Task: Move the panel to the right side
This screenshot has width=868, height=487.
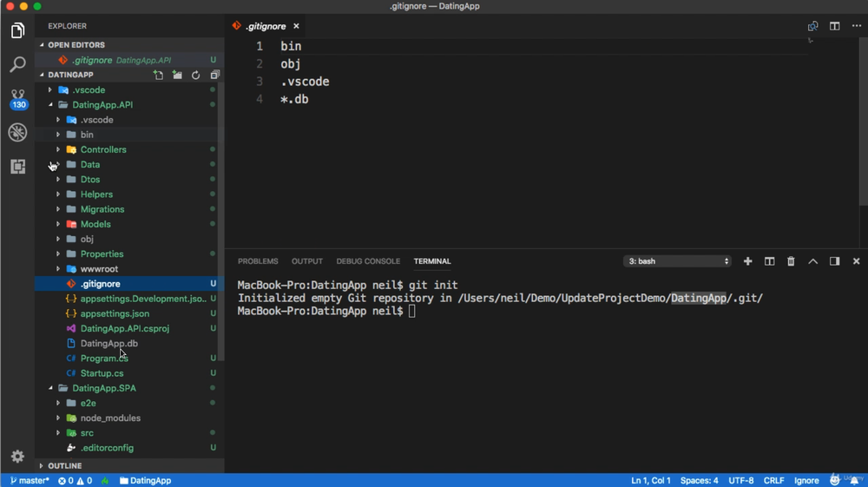Action: click(834, 261)
